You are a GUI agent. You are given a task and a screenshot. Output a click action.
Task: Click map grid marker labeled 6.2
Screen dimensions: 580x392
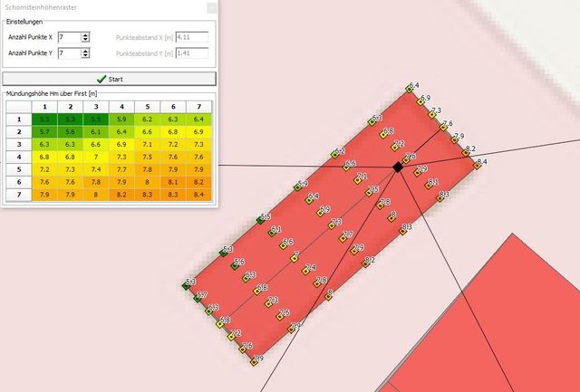point(334,155)
